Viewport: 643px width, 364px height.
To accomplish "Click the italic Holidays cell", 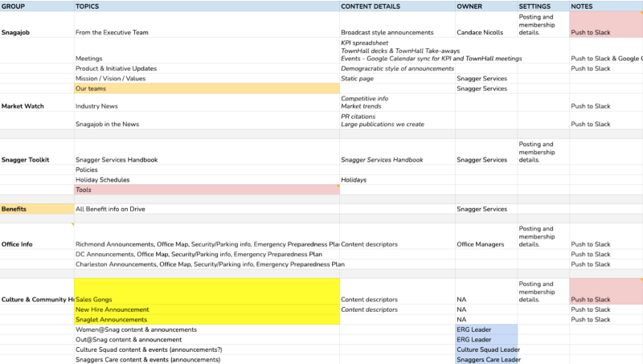I will 397,179.
